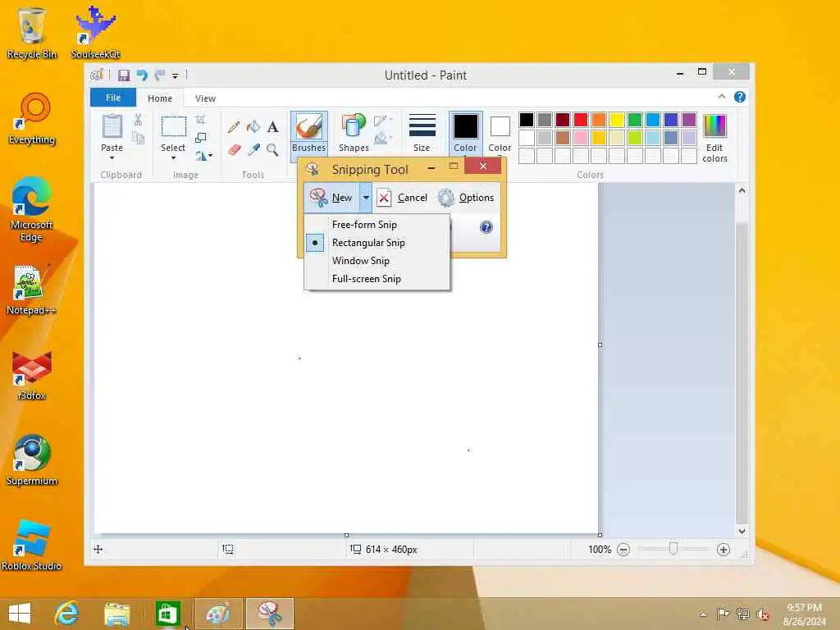Select the Roblox Studio desktop shortcut

pos(31,546)
